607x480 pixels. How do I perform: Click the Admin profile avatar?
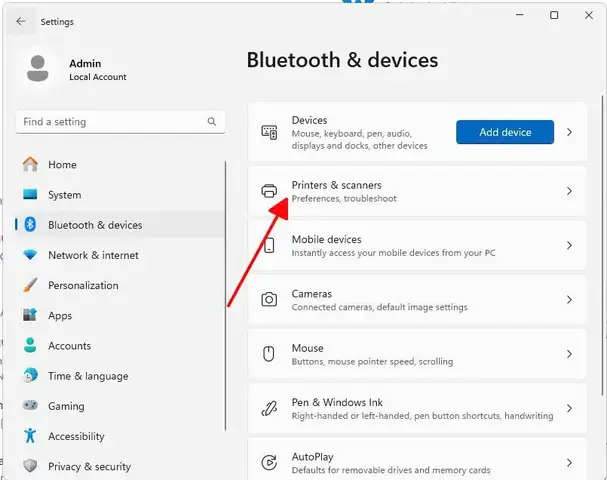pyautogui.click(x=38, y=69)
